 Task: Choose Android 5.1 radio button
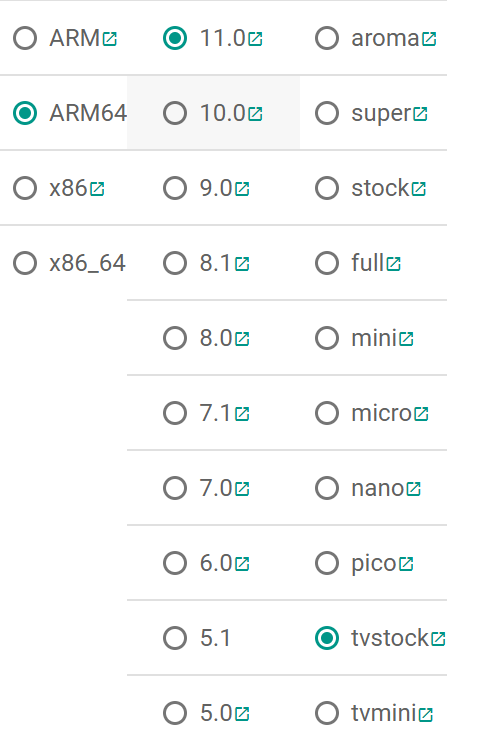pos(175,638)
